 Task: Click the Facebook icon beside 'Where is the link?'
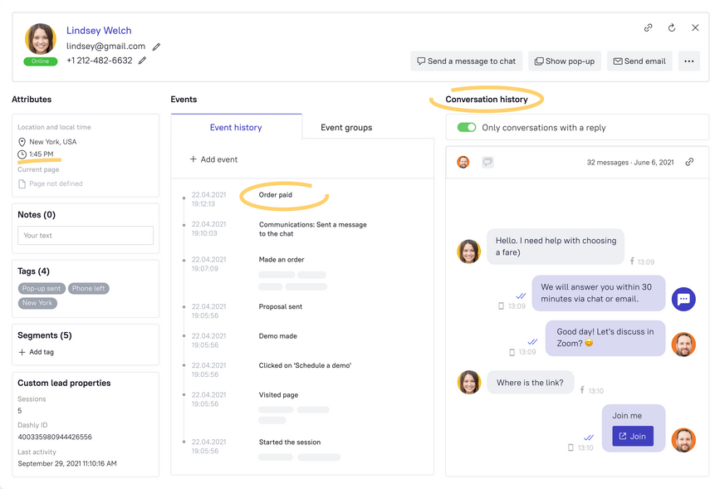(x=582, y=390)
